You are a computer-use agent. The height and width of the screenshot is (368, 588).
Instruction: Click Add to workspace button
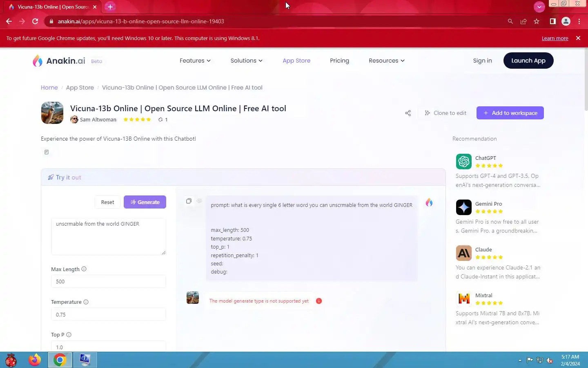[x=510, y=113]
